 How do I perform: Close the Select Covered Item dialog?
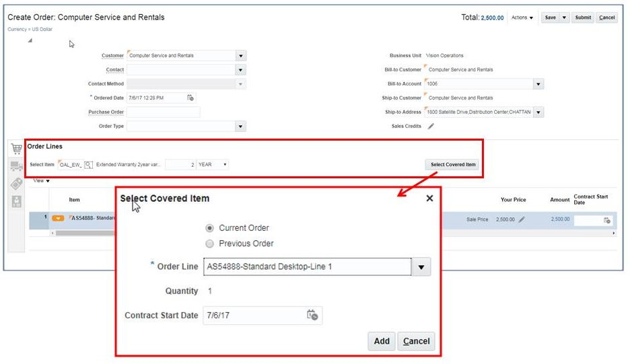tap(429, 198)
